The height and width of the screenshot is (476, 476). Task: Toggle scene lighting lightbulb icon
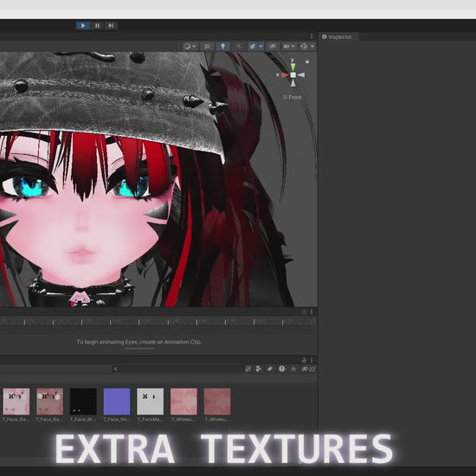click(x=222, y=46)
